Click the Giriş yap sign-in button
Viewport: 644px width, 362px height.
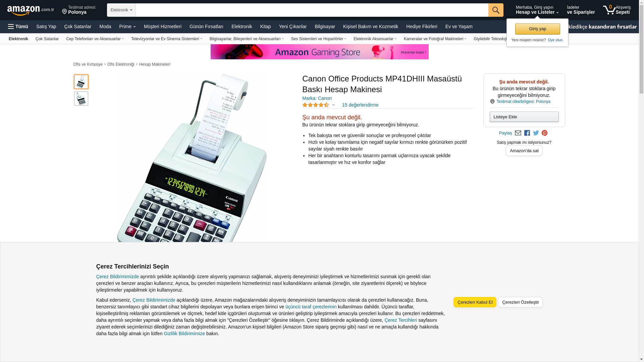537,29
